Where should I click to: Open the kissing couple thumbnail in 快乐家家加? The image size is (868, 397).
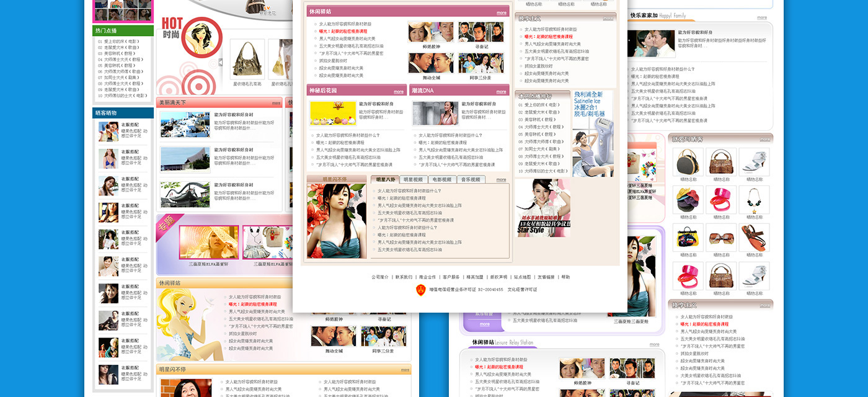click(x=651, y=43)
